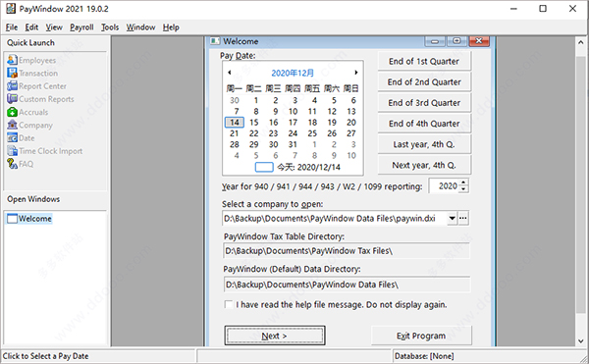Open the Window menu
589x364 pixels.
tap(140, 27)
